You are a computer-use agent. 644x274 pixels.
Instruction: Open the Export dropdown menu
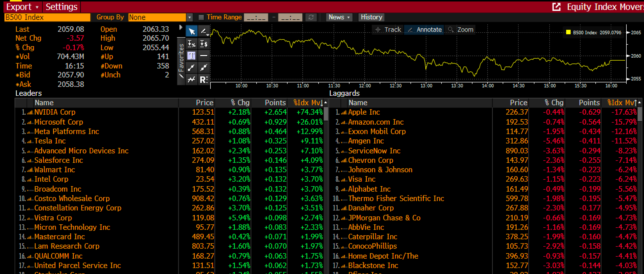[x=22, y=7]
